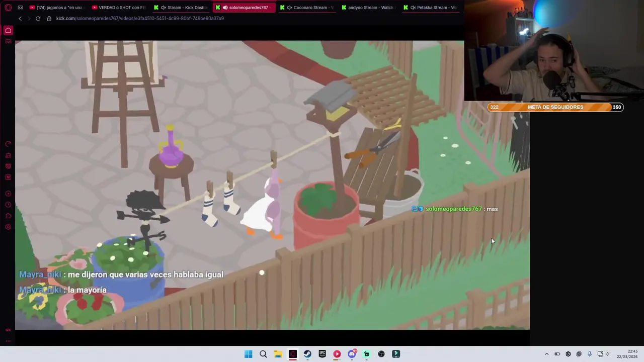Open the sidebar square striped icon
The width and height of the screenshot is (644, 362).
[x=8, y=166]
